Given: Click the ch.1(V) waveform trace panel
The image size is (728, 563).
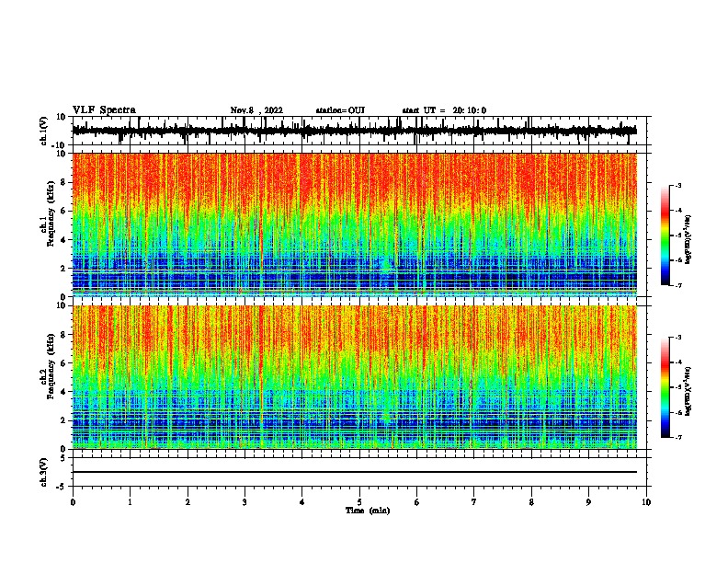Looking at the screenshot, I should [359, 131].
